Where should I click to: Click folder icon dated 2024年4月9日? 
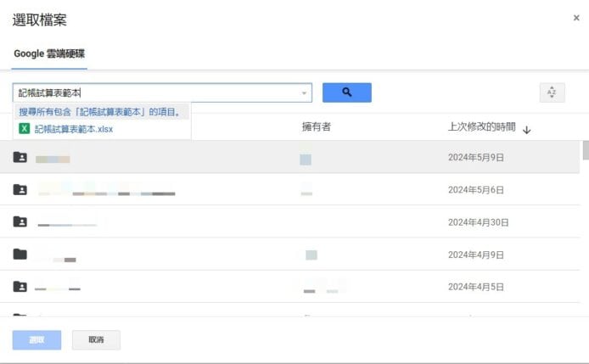20,255
